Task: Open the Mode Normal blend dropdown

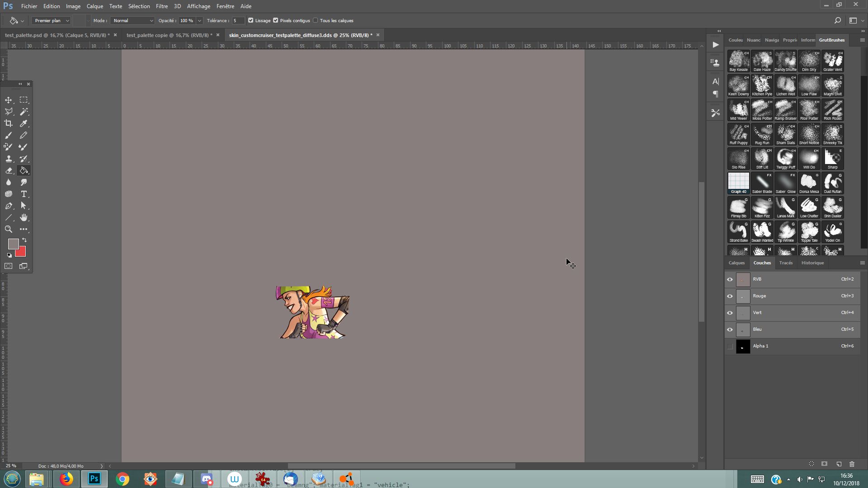Action: (133, 20)
